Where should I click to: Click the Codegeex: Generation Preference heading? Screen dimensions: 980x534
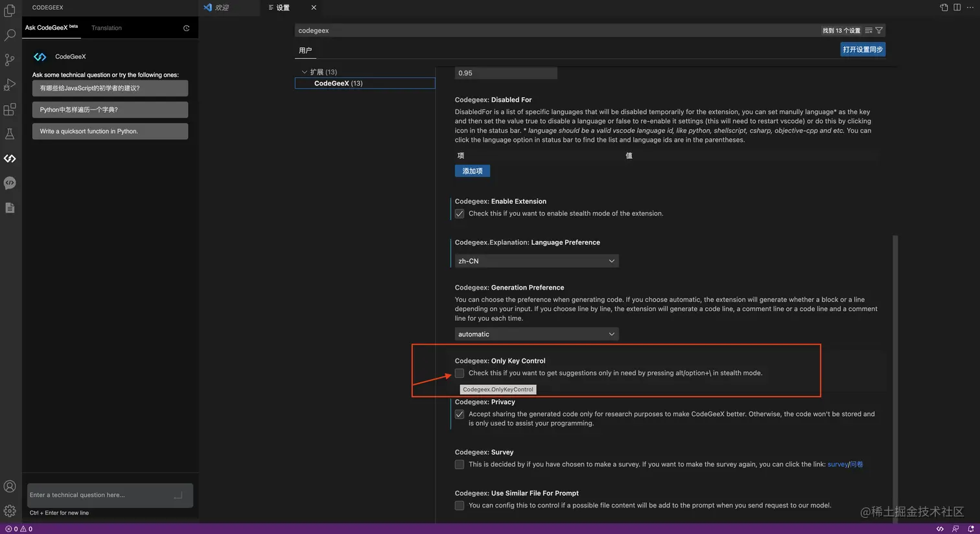pos(509,288)
